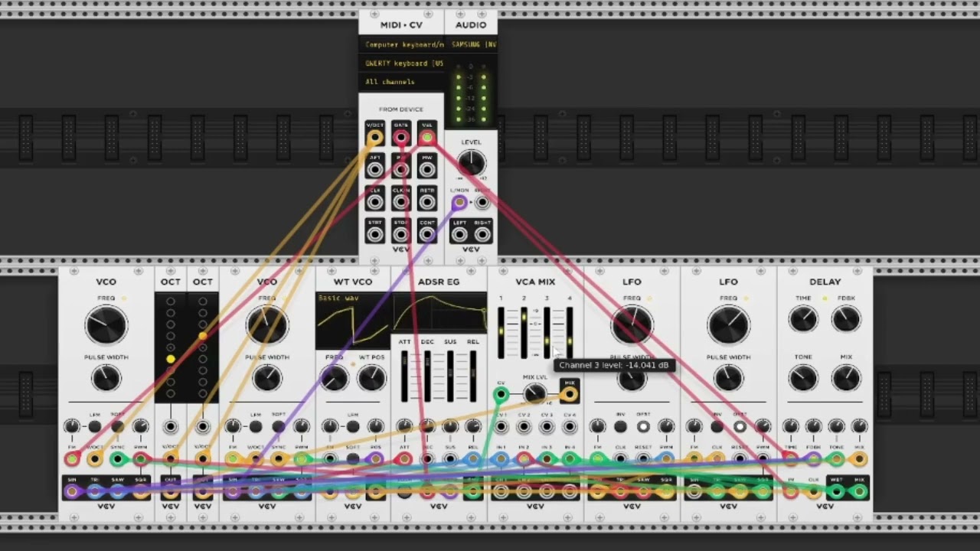Viewport: 980px width, 551px height.
Task: Click the MIX output jack on VCA MIX
Action: (x=569, y=394)
